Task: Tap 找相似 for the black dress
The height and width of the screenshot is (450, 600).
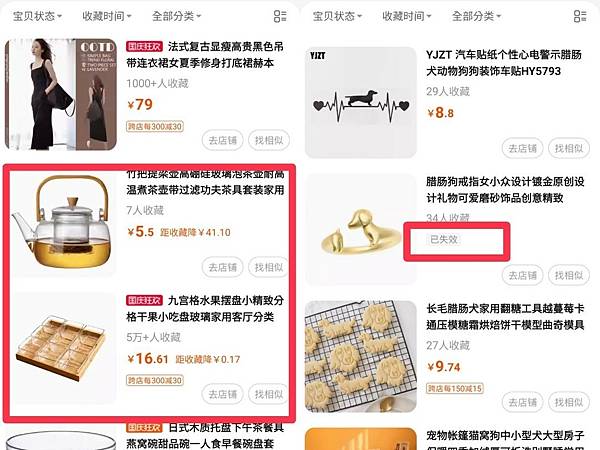Action: 269,140
